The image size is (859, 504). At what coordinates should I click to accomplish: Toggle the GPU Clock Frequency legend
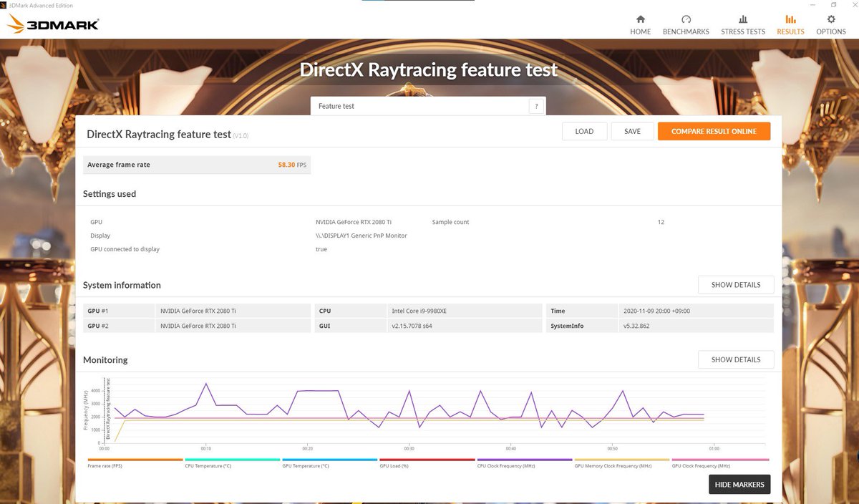[x=719, y=462]
